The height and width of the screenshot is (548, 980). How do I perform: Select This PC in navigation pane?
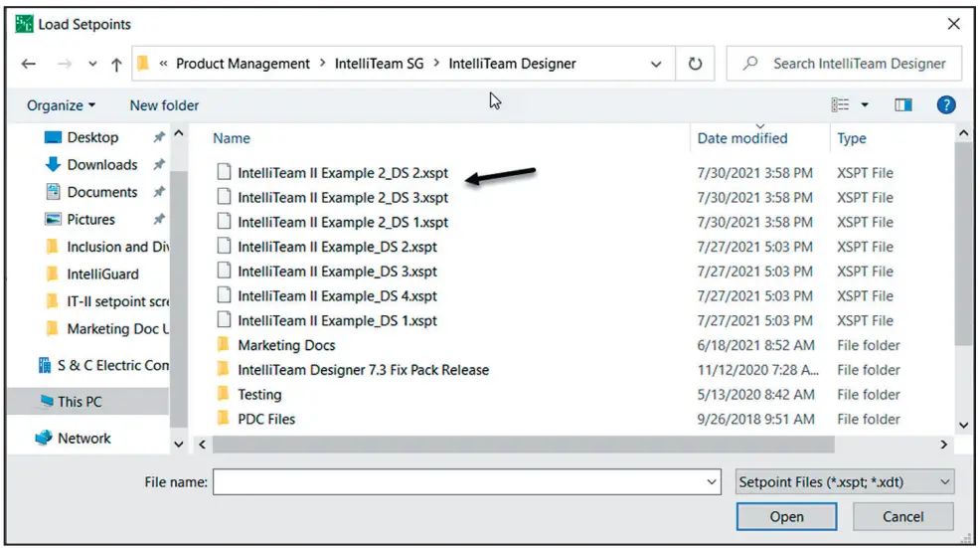tap(80, 402)
